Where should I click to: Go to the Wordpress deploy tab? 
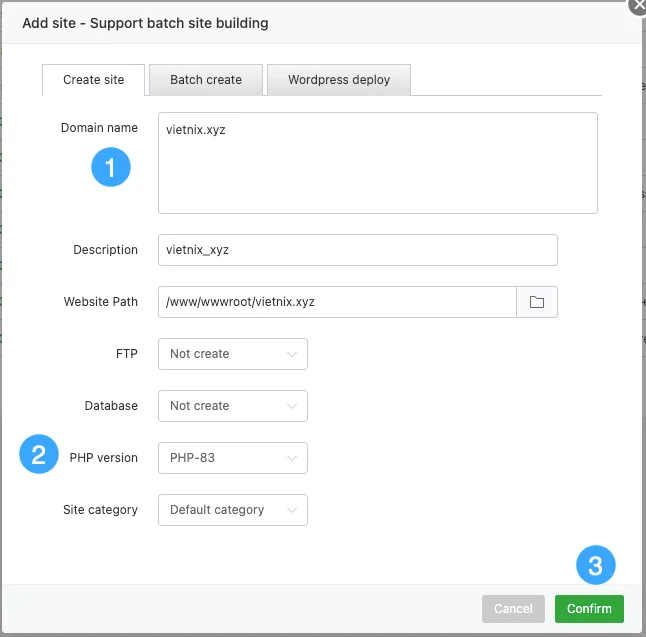tap(339, 80)
